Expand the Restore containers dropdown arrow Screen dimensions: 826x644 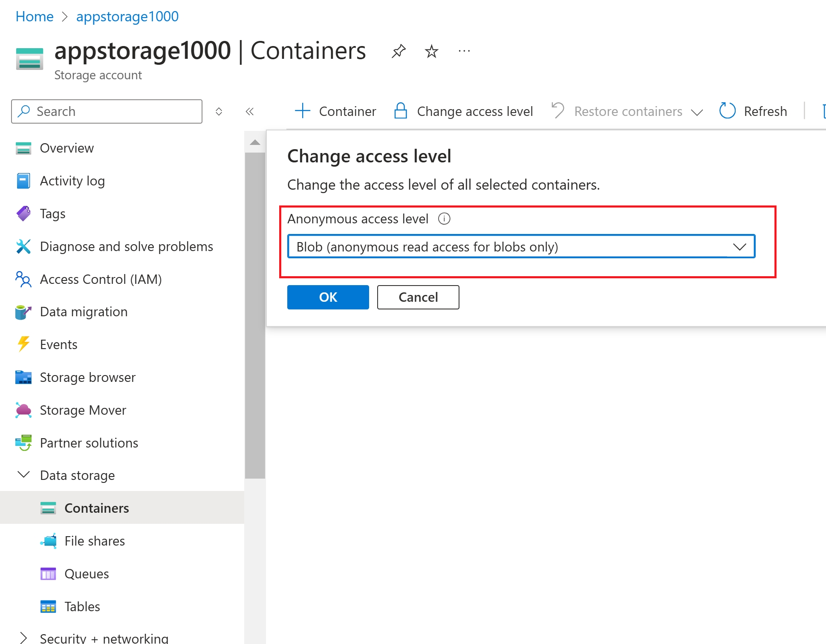click(x=697, y=112)
